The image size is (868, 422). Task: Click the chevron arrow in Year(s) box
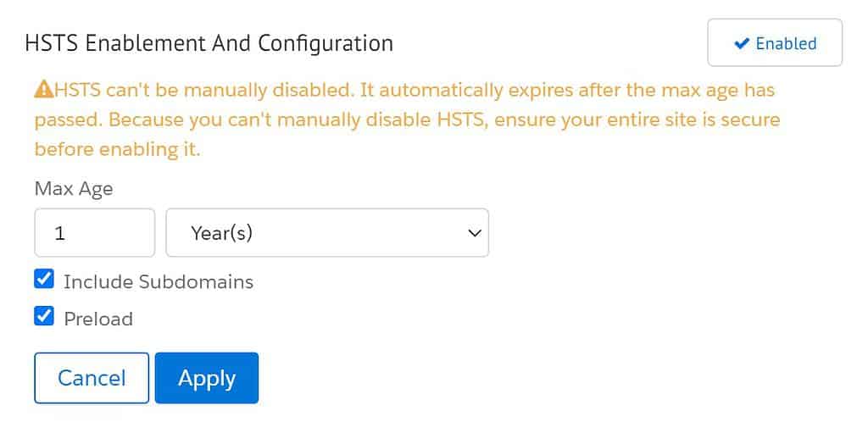(475, 233)
